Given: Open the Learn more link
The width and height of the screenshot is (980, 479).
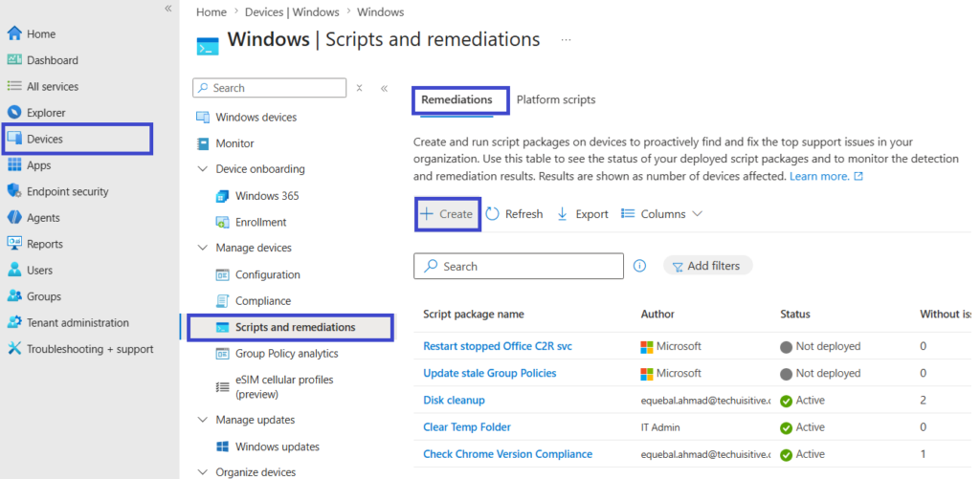Looking at the screenshot, I should pyautogui.click(x=826, y=176).
